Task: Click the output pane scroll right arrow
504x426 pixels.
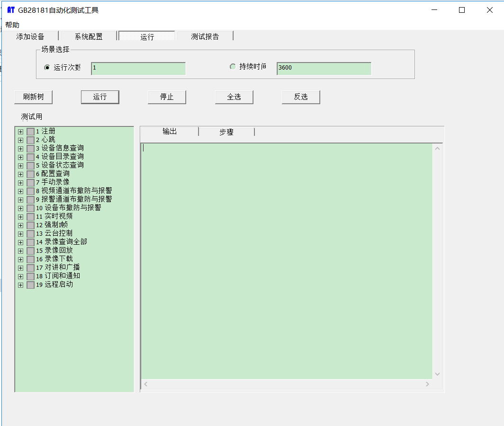Action: 427,384
